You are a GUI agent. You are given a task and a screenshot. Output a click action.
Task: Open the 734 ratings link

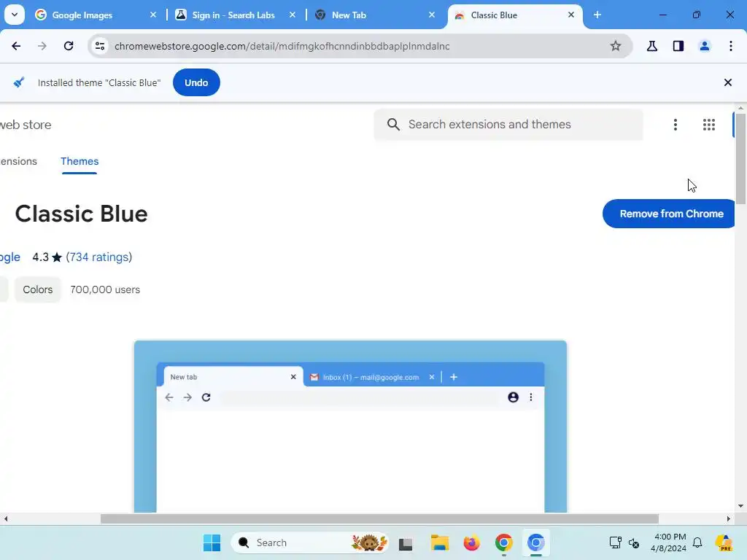tap(99, 257)
